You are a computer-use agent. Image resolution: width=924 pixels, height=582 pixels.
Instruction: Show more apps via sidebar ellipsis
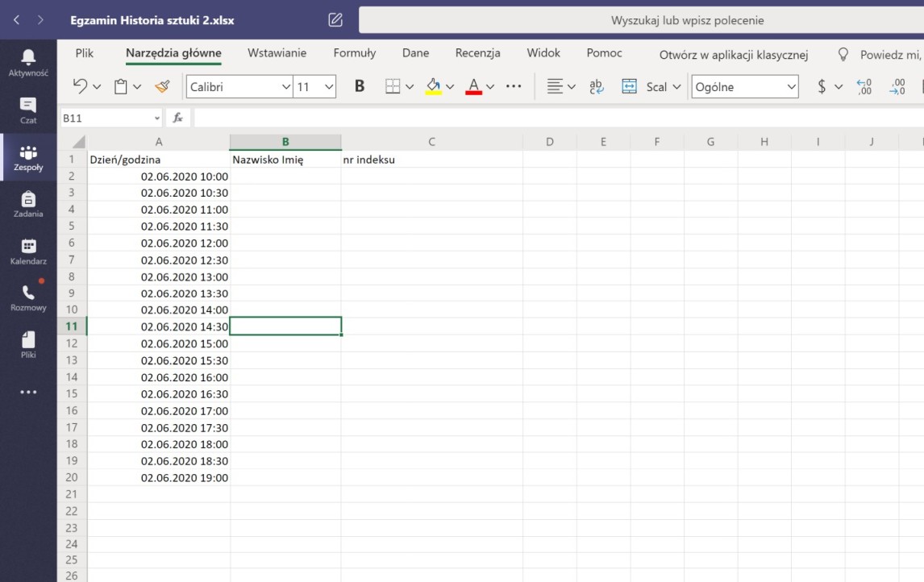pyautogui.click(x=28, y=392)
